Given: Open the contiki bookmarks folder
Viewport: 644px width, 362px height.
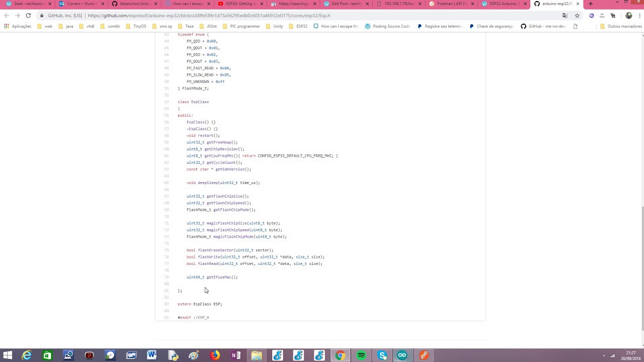Looking at the screenshot, I should click(110, 26).
